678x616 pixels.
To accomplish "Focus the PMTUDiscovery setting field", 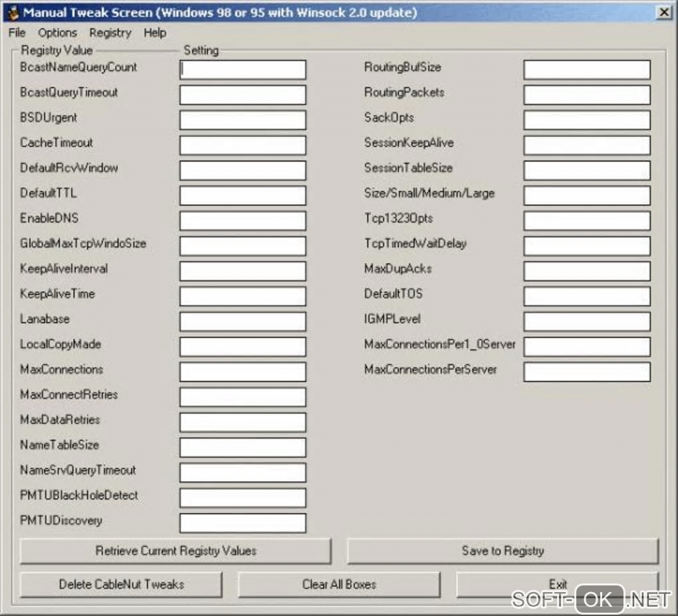I will click(x=243, y=523).
